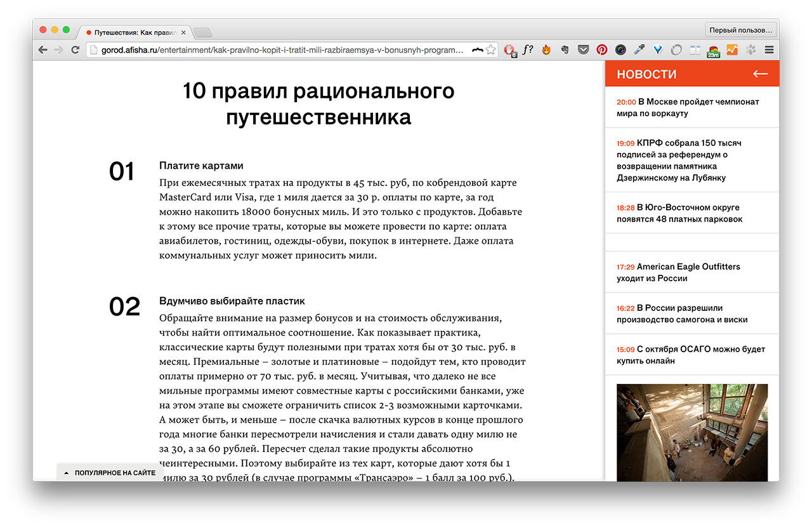This screenshot has width=812, height=528.
Task: Click the camera lens extension icon
Action: (x=620, y=49)
